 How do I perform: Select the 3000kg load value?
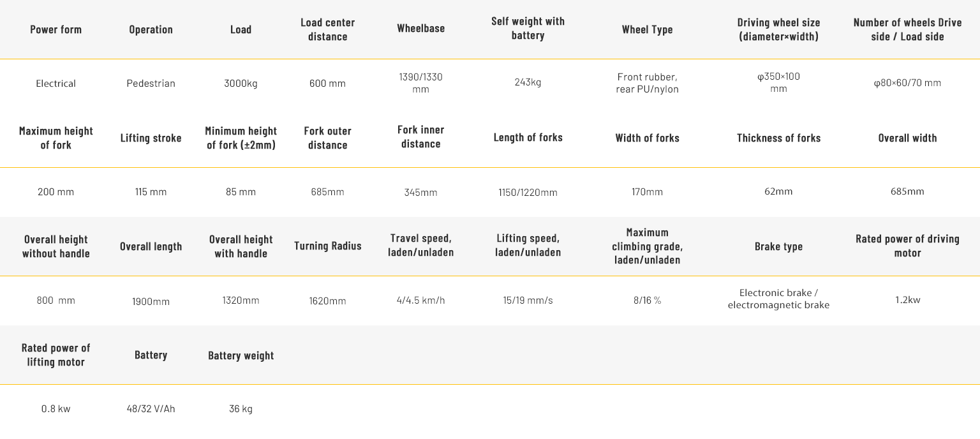(x=241, y=83)
